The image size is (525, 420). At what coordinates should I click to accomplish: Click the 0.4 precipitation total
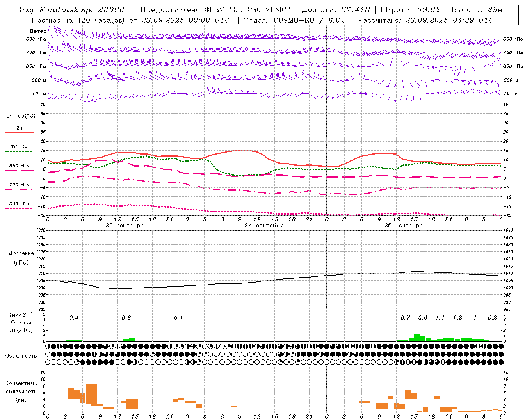[74, 317]
